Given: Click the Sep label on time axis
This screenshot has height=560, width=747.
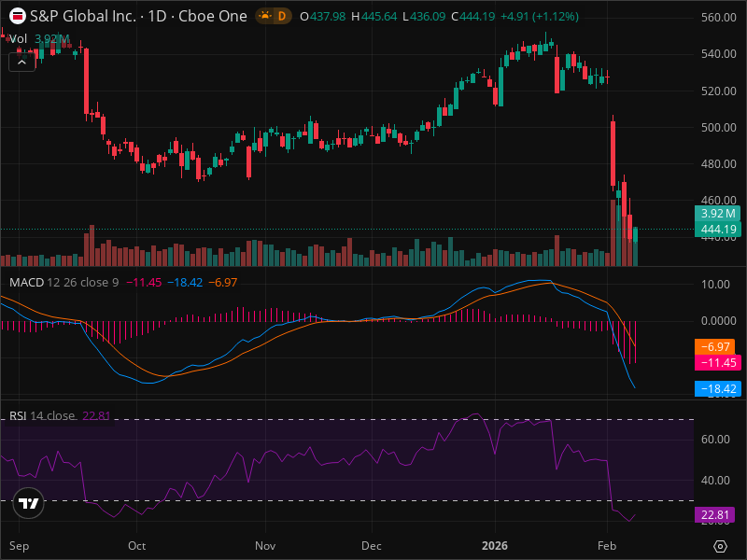Looking at the screenshot, I should tap(19, 546).
